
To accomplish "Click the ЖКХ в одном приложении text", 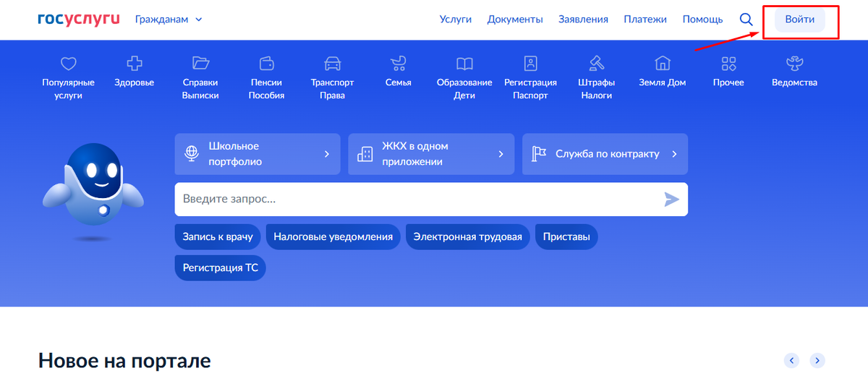I will tap(415, 154).
